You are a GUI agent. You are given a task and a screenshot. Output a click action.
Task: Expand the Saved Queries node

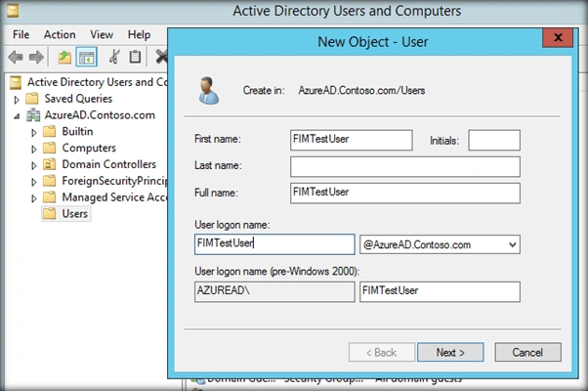click(17, 100)
